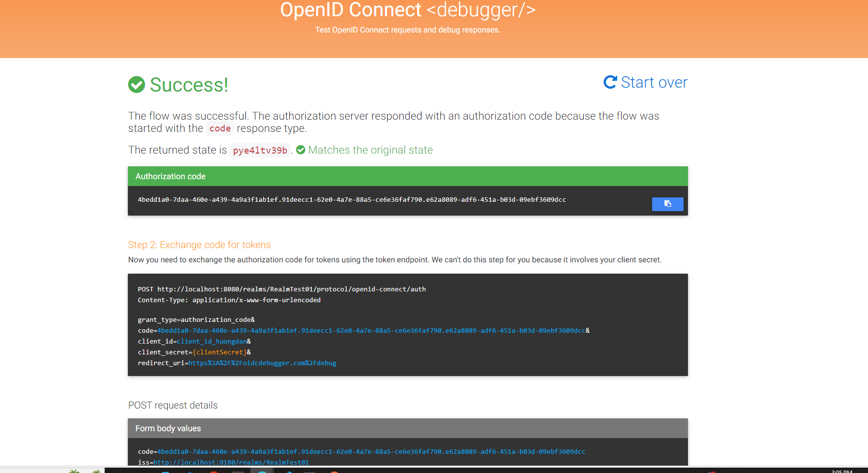Click the code= value in the Step 2 request block
The height and width of the screenshot is (473, 868).
pos(371,331)
